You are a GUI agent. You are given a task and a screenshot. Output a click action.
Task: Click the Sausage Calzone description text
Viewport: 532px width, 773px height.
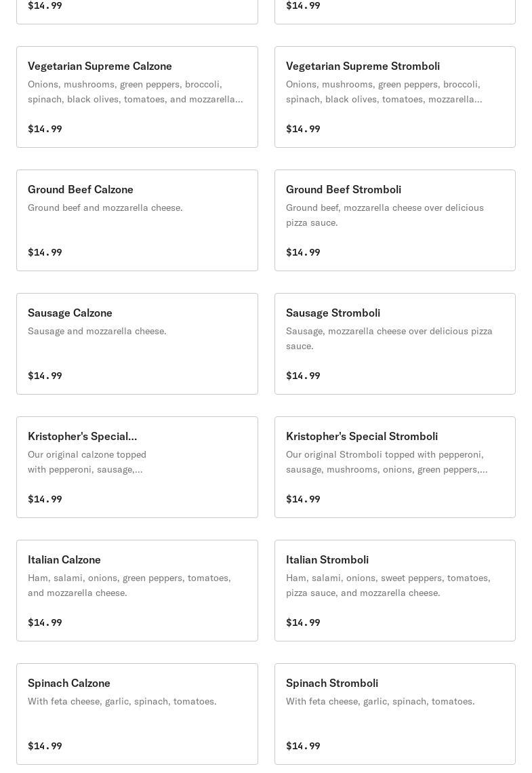point(97,331)
